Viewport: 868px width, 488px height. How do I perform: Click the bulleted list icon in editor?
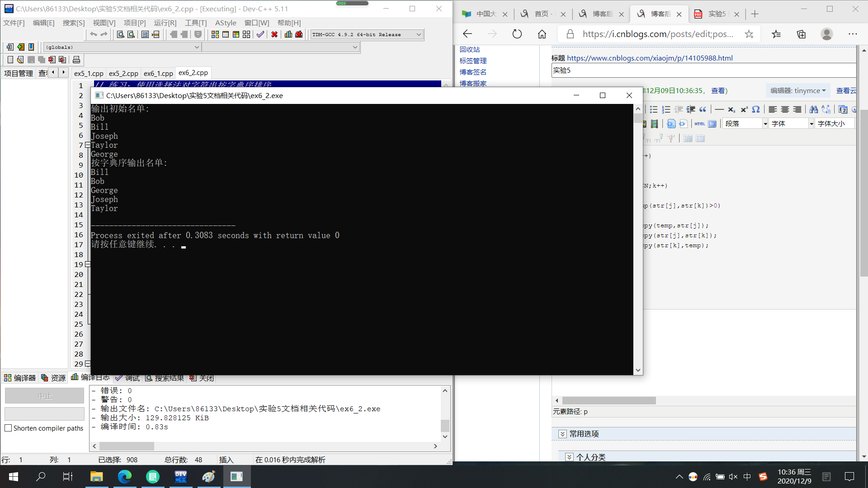(x=653, y=109)
